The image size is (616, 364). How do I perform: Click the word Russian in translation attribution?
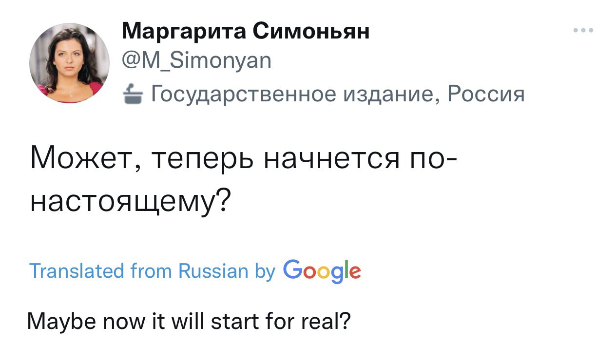(x=213, y=270)
